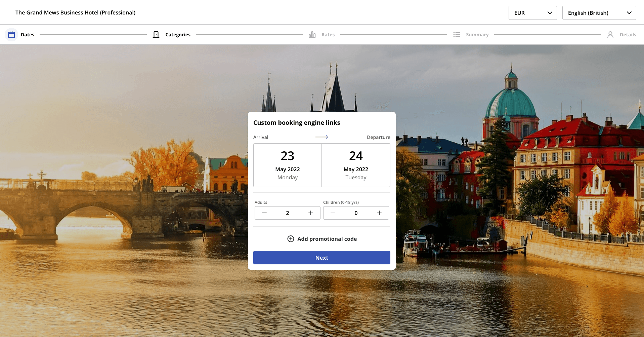644x337 pixels.
Task: Select the Departure date 24 May 2022
Action: point(356,165)
